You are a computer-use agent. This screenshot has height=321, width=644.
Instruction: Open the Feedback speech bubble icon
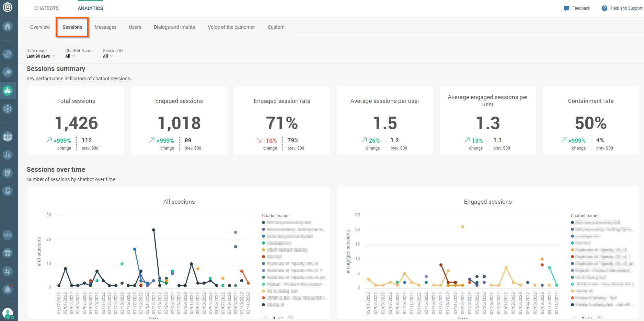click(x=566, y=8)
